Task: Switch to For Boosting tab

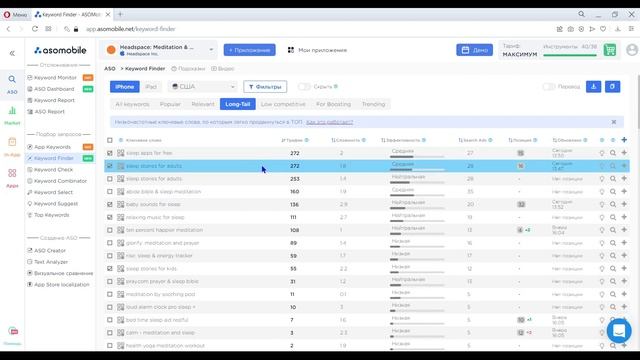Action: 333,104
